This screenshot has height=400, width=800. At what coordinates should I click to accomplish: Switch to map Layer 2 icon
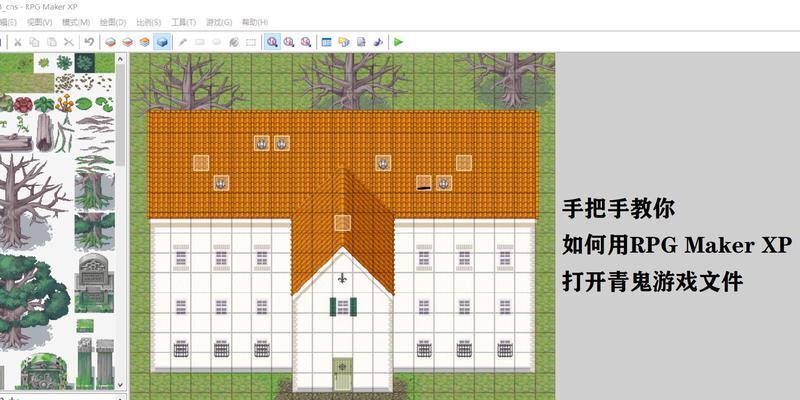[x=128, y=42]
